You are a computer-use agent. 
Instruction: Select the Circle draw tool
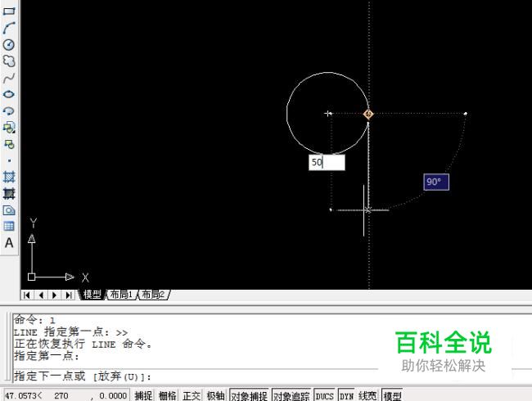pos(9,45)
